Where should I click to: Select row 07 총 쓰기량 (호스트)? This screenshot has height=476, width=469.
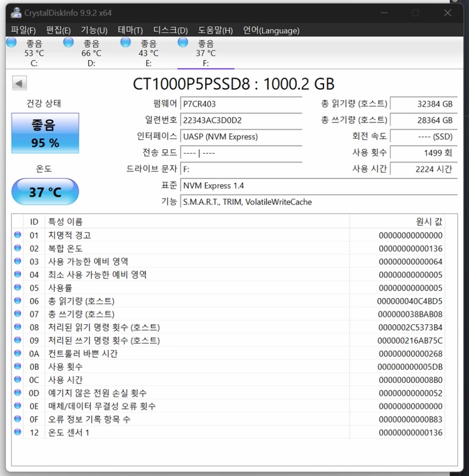click(x=228, y=314)
